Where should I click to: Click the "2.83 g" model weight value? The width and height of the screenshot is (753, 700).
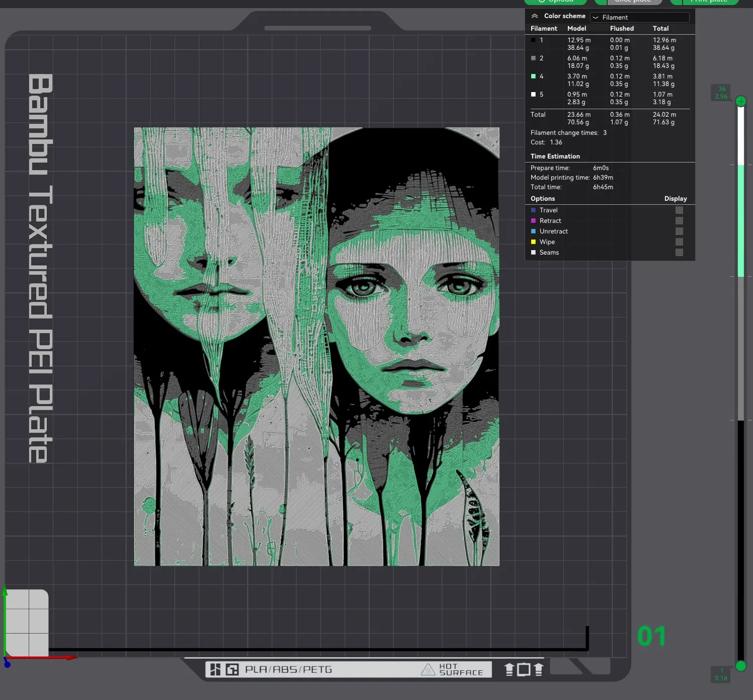pos(576,102)
